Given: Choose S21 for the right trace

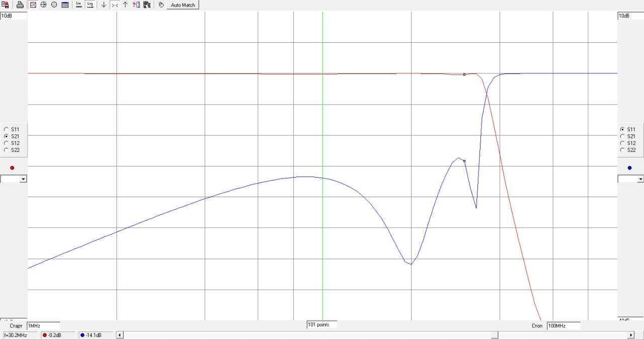Looking at the screenshot, I should [x=622, y=136].
